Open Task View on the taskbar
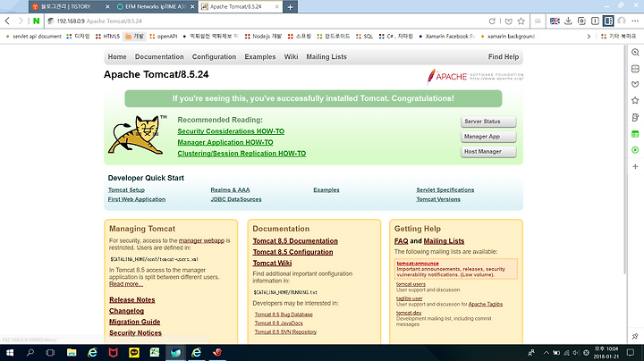 [50, 353]
